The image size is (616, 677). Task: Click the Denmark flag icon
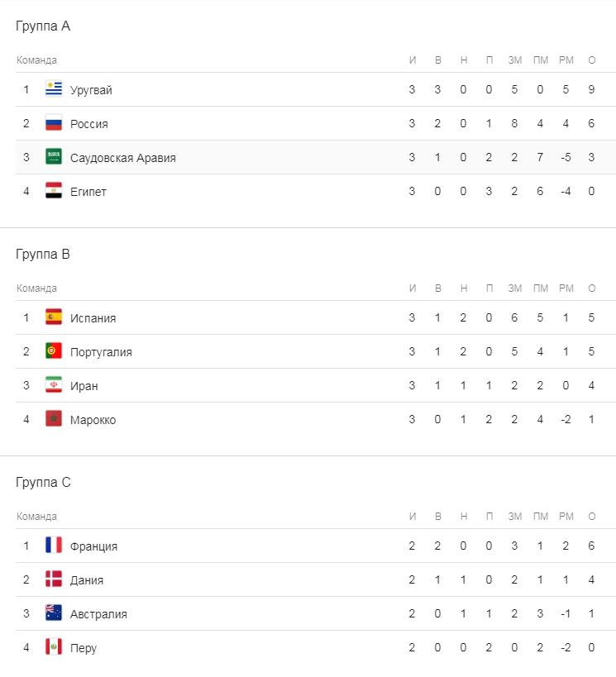click(54, 579)
